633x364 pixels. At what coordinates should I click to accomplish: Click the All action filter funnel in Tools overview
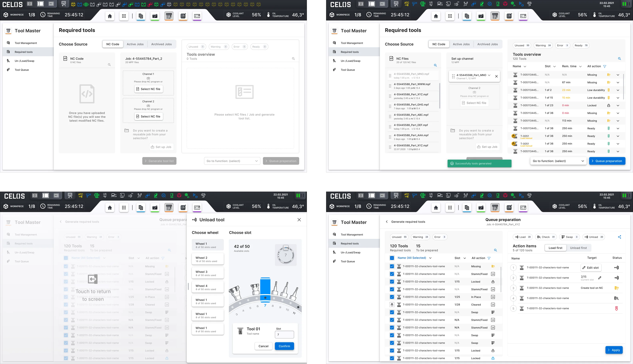(604, 66)
